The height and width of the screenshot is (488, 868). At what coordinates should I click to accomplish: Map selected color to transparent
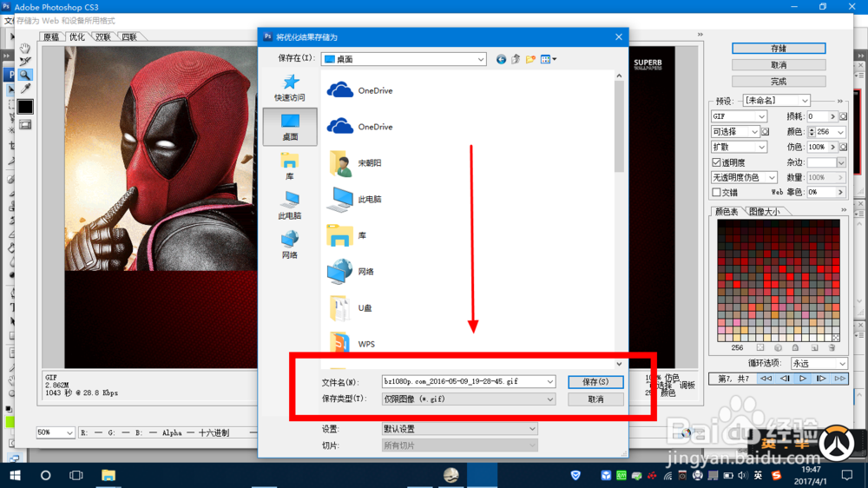click(760, 348)
